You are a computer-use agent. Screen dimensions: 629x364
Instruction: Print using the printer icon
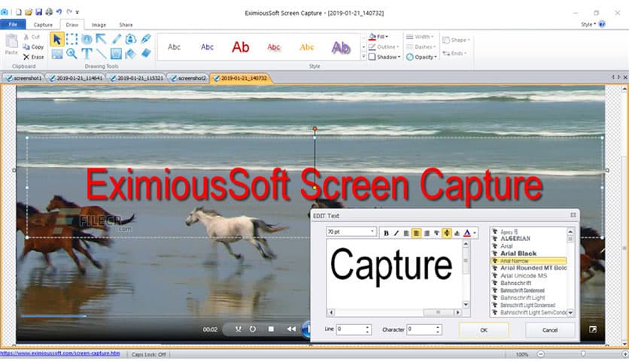click(49, 12)
